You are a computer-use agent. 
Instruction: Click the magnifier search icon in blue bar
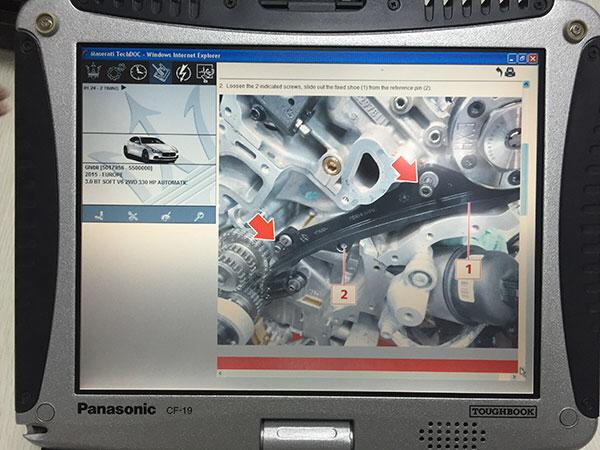click(199, 216)
